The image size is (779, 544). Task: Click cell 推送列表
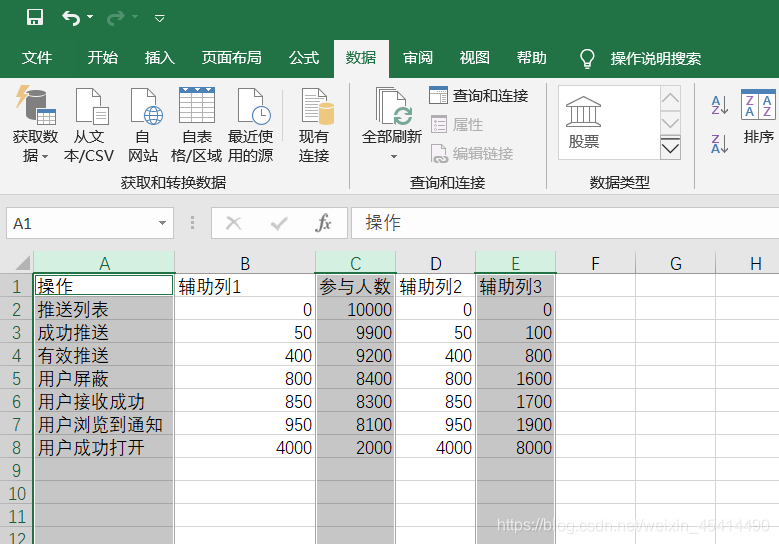[x=104, y=310]
